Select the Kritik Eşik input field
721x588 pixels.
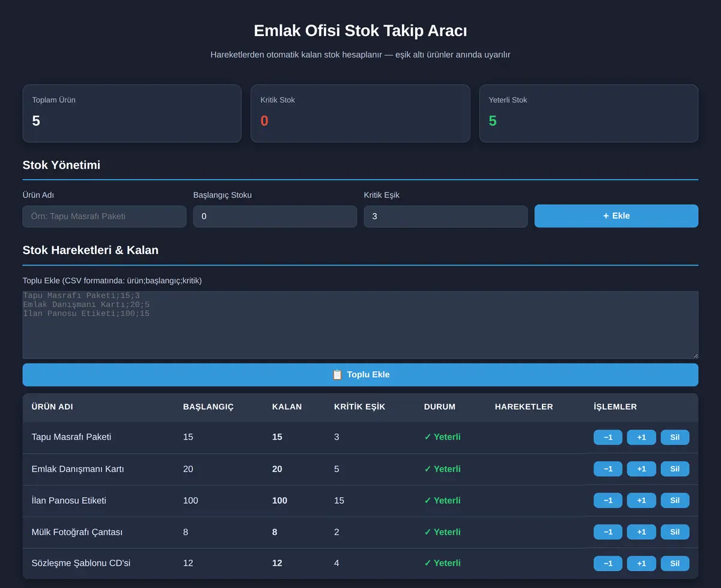coord(446,216)
